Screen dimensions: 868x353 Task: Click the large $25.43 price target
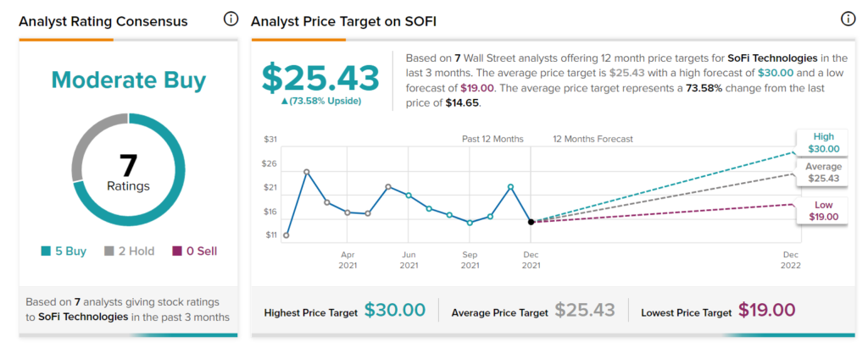pos(321,77)
